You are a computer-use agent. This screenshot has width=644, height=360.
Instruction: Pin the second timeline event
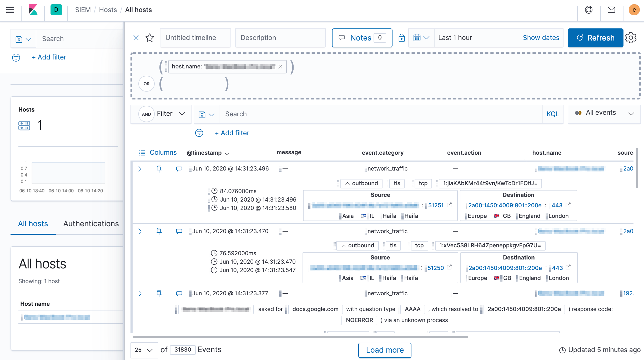(159, 231)
